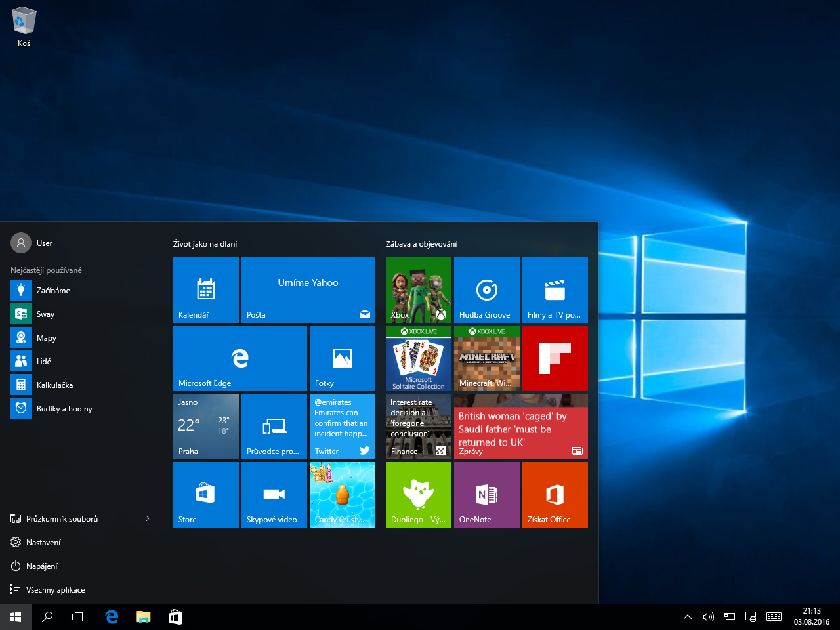
Task: Click the taskbar clock showing 21:13
Action: point(812,617)
